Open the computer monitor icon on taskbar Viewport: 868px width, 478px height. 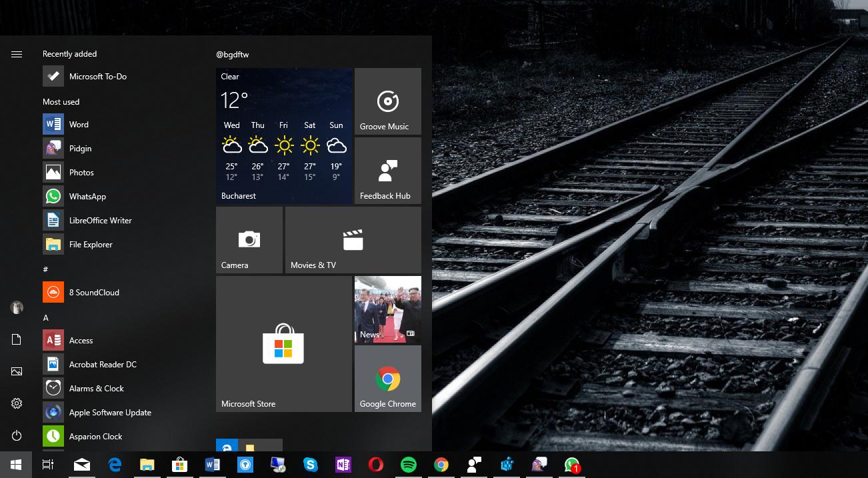tap(278, 465)
